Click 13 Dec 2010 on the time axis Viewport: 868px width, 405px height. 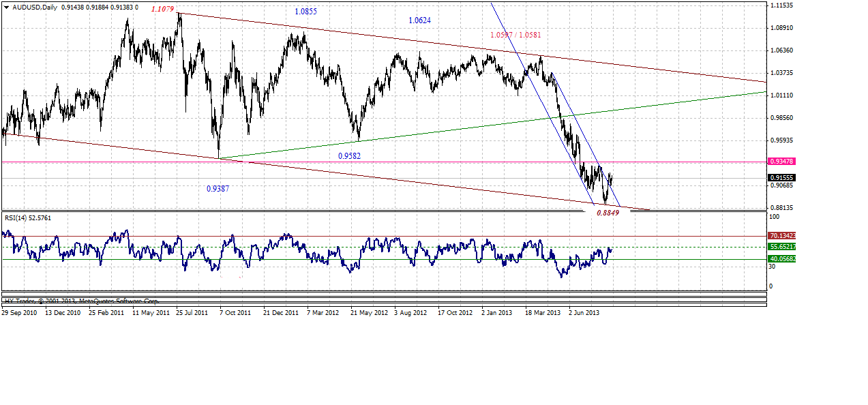point(63,313)
